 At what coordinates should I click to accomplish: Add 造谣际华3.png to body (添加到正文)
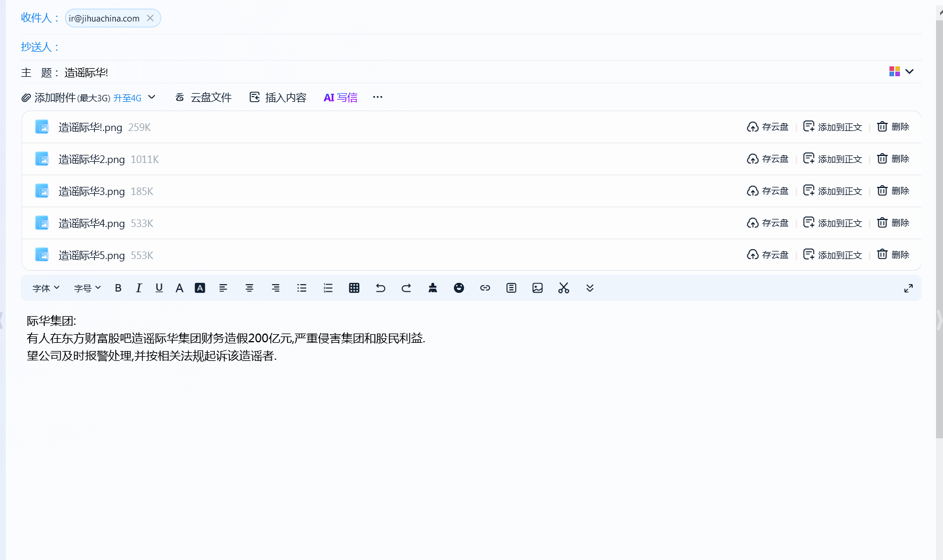(x=832, y=191)
